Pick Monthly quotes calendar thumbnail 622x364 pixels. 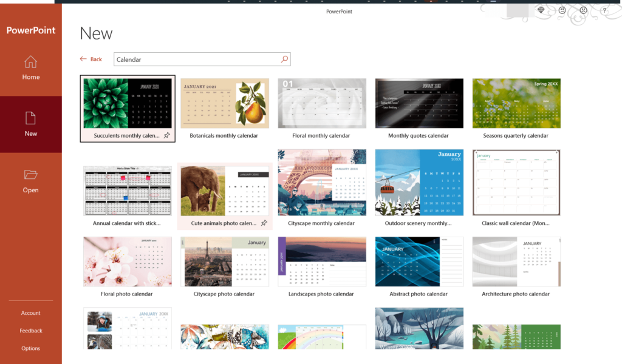coord(419,103)
